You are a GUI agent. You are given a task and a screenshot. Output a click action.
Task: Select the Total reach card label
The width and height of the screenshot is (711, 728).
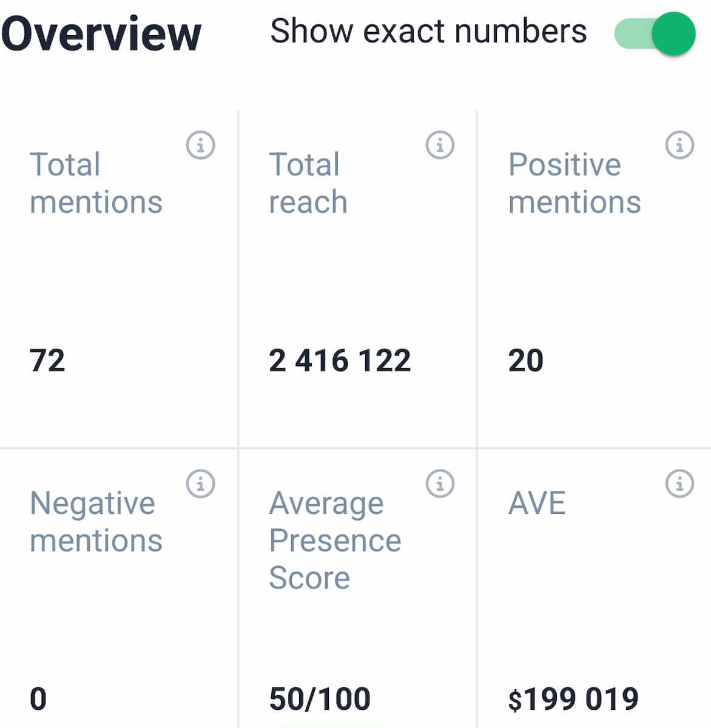click(x=308, y=183)
